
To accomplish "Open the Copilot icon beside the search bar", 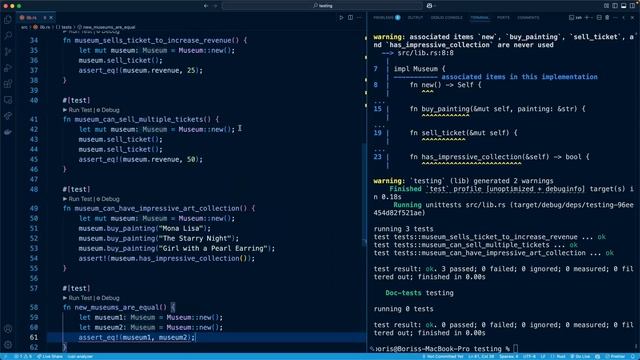I will [429, 6].
